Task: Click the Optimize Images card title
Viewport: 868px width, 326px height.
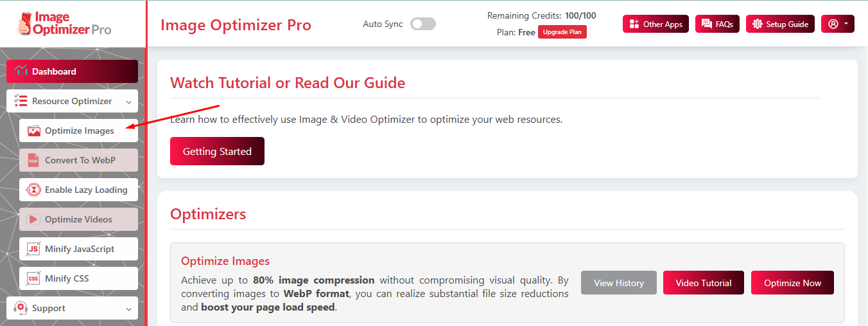Action: (225, 261)
